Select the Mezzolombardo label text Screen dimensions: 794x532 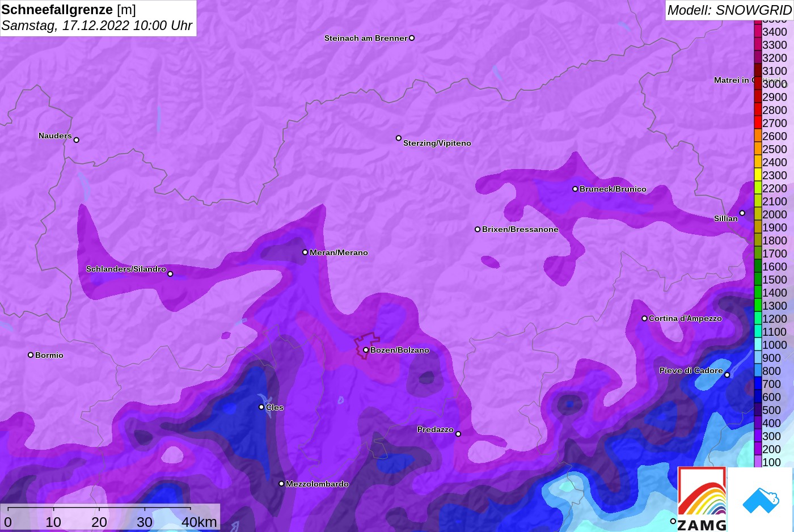(317, 484)
